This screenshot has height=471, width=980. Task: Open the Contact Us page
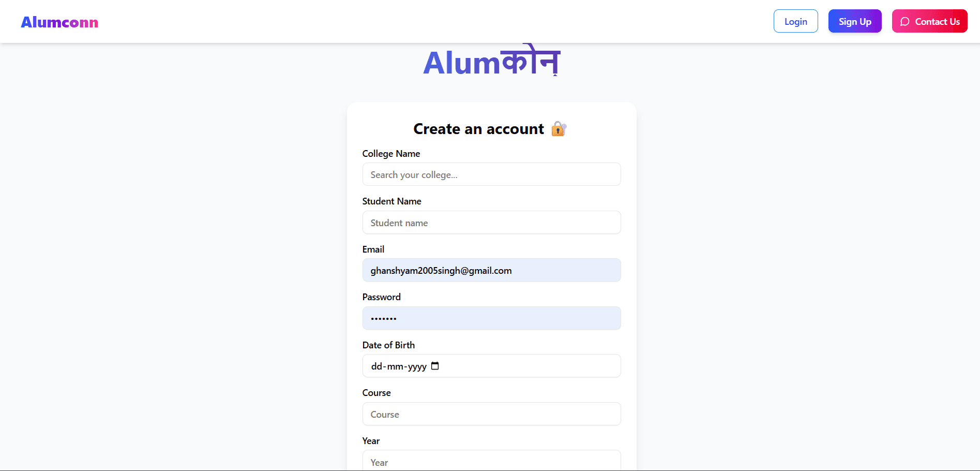pos(929,21)
